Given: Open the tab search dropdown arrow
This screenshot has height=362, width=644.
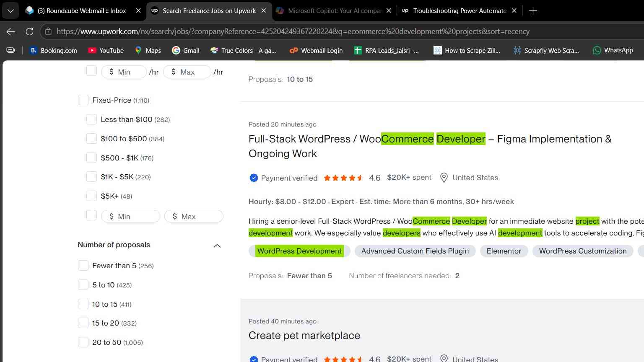Looking at the screenshot, I should pyautogui.click(x=10, y=11).
